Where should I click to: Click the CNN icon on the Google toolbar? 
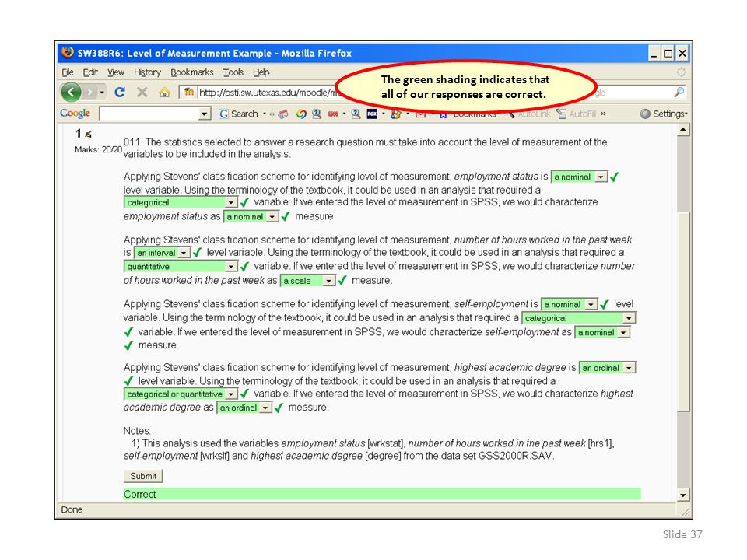332,114
